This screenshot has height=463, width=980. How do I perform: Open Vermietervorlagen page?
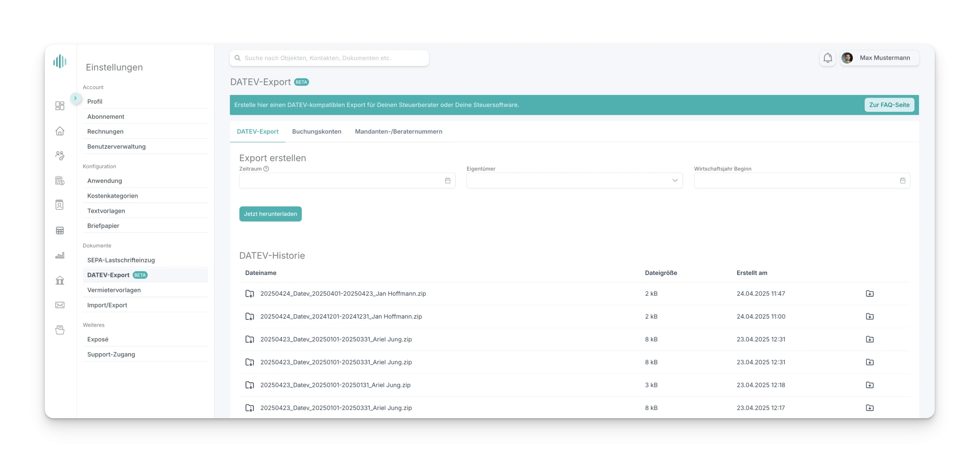[145, 290]
